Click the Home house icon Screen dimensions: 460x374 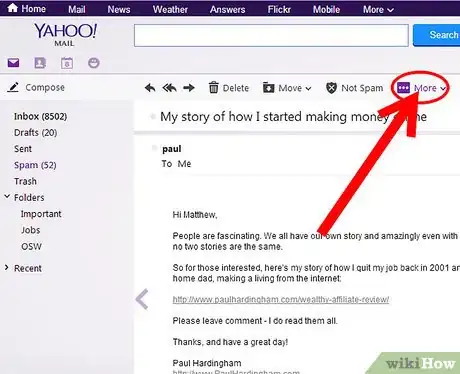[x=12, y=8]
